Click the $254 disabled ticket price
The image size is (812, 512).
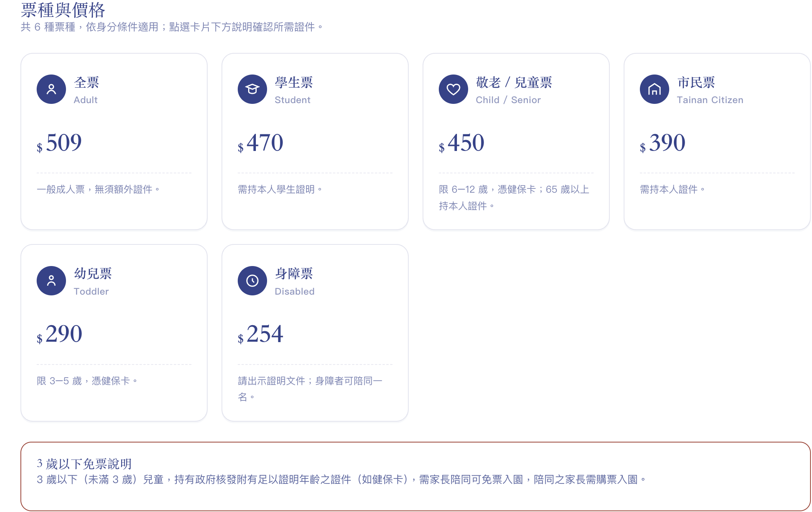pos(261,334)
